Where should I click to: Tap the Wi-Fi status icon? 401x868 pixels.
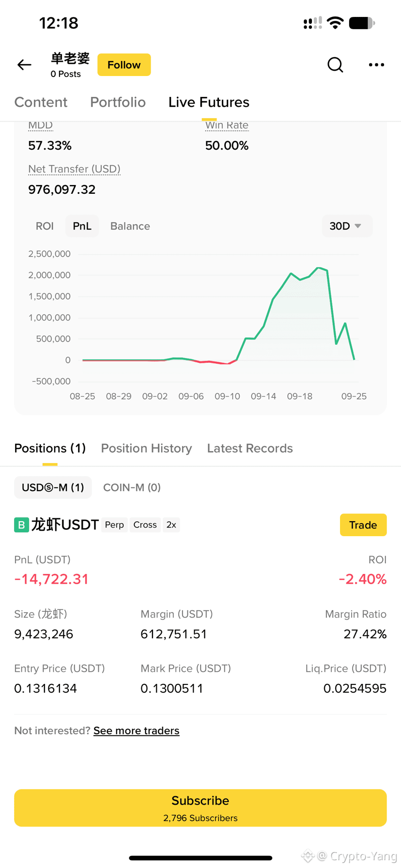[335, 23]
